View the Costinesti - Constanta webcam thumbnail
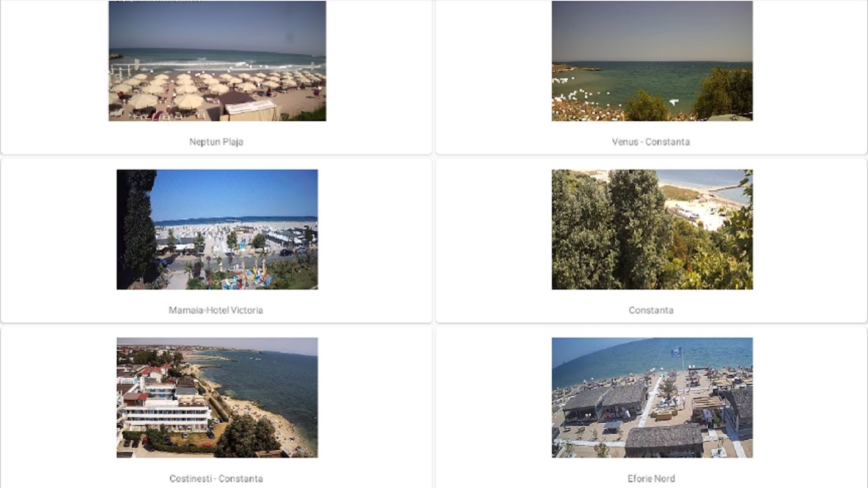This screenshot has width=868, height=488. 217,398
